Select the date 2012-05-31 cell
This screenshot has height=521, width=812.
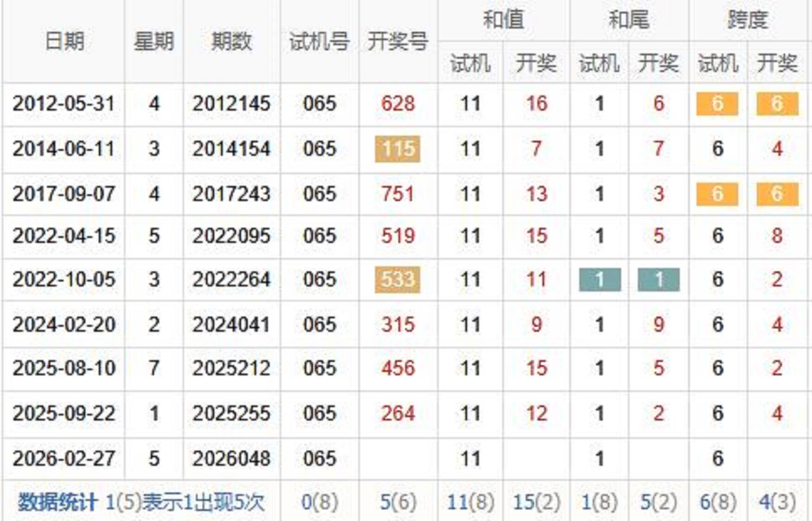point(64,104)
